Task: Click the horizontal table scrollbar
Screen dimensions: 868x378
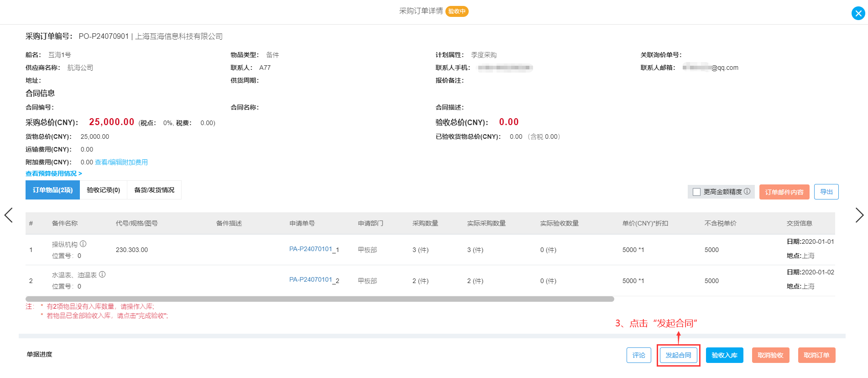Action: pos(320,299)
